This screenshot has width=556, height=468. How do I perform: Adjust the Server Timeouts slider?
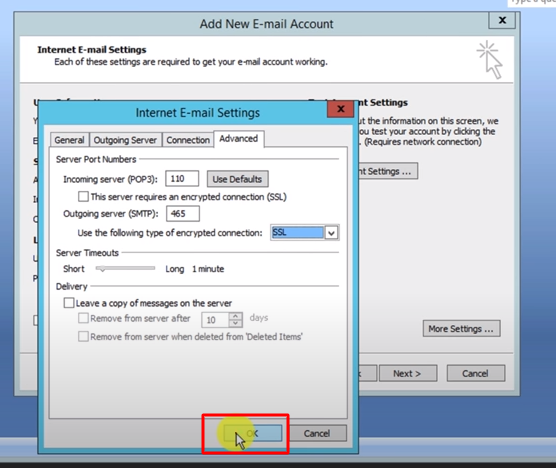[x=126, y=269]
